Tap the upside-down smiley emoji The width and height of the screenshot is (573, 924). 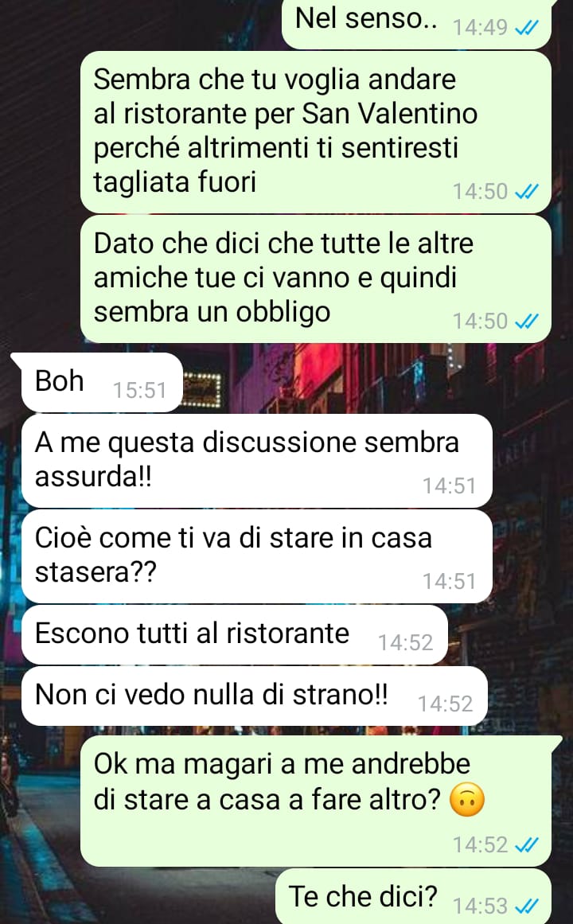point(467,800)
